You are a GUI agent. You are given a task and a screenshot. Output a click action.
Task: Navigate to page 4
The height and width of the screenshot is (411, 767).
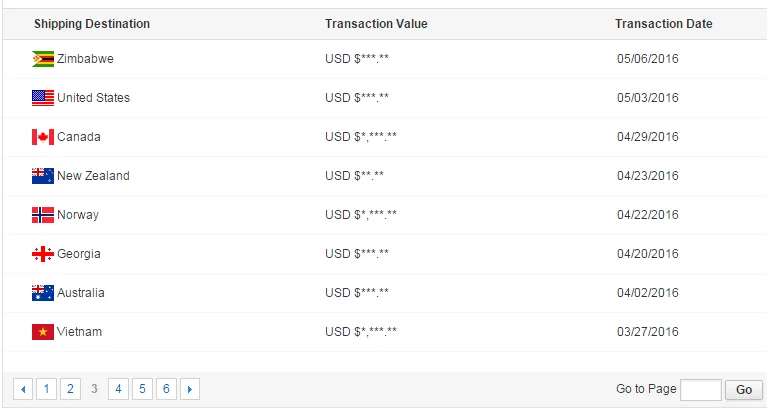click(119, 389)
